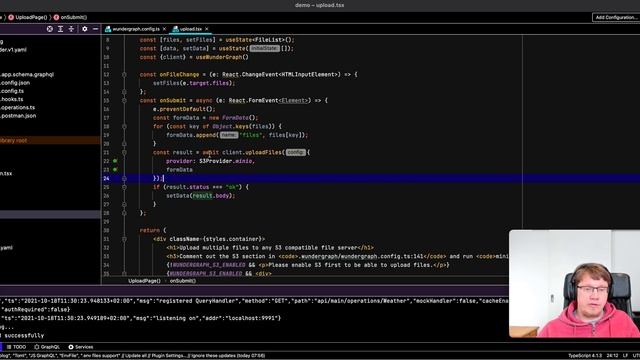This screenshot has height=360, width=640.
Task: Click setData(result.body) on line 26
Action: (200, 196)
